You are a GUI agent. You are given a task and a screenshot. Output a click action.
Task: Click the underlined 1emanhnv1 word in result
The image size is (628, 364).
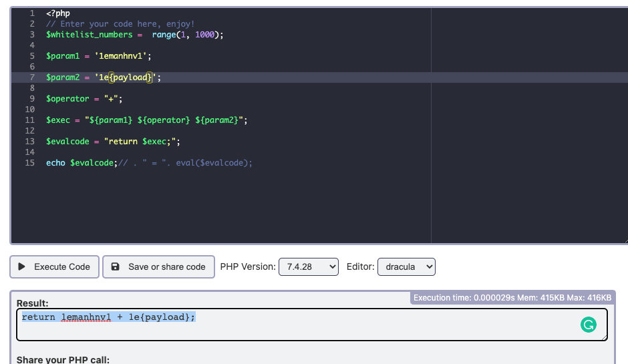(86, 317)
